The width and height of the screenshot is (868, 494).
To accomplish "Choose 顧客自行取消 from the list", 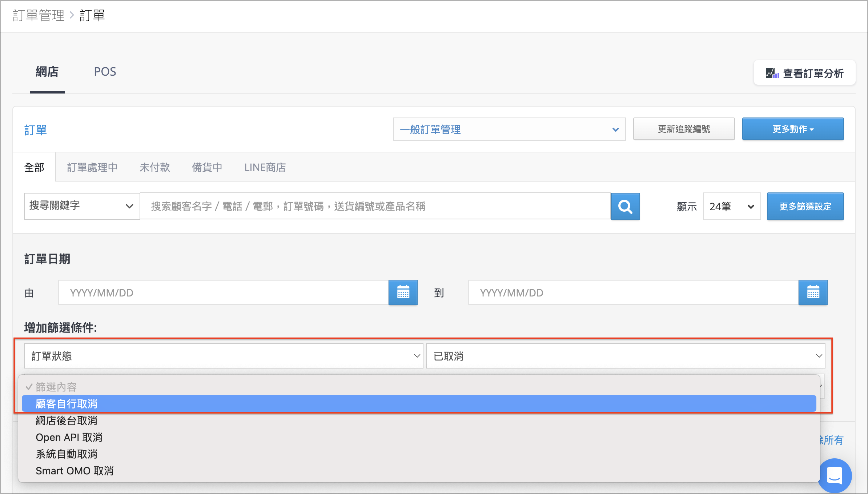I will pyautogui.click(x=419, y=403).
